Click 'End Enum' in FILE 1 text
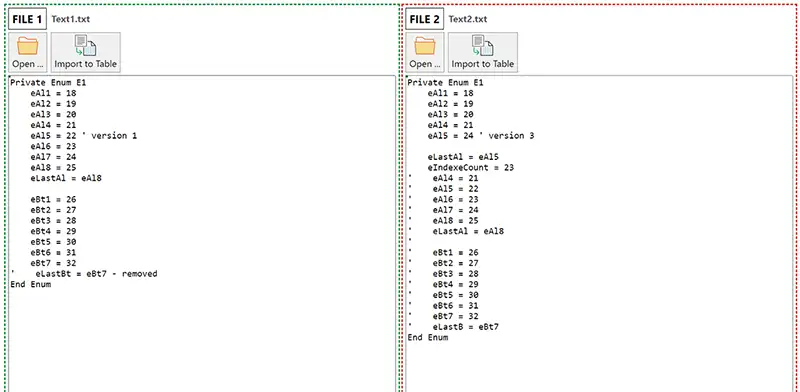This screenshot has height=392, width=800. 31,284
